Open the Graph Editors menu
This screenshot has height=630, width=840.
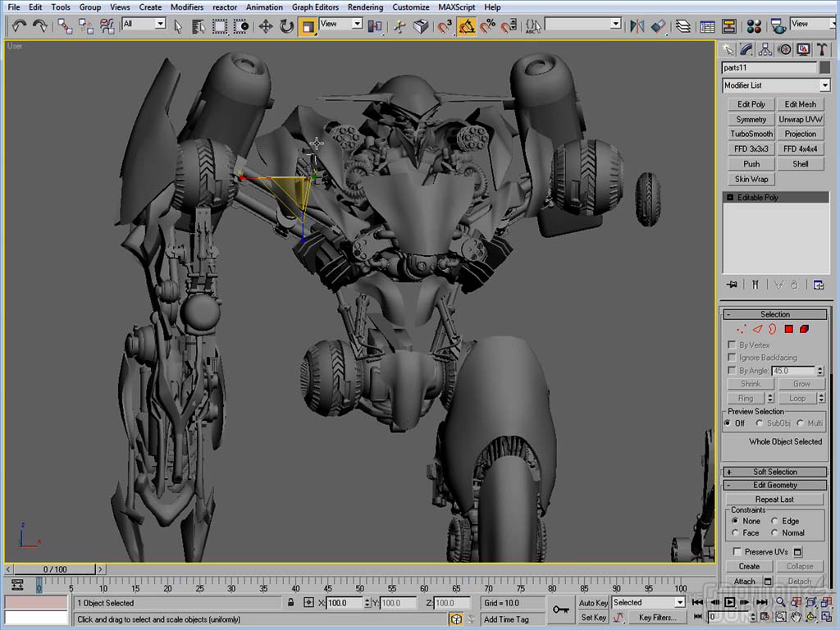click(x=315, y=7)
